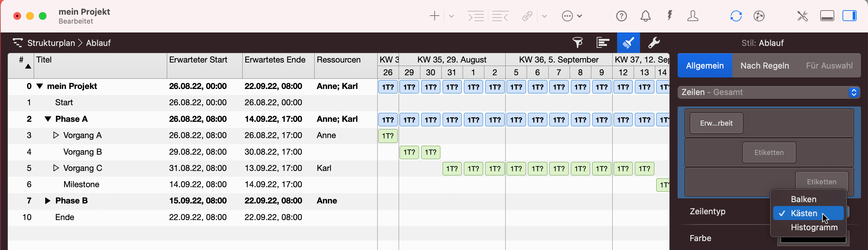868x250 pixels.
Task: Click the indent toolbar icon
Action: coord(476,16)
